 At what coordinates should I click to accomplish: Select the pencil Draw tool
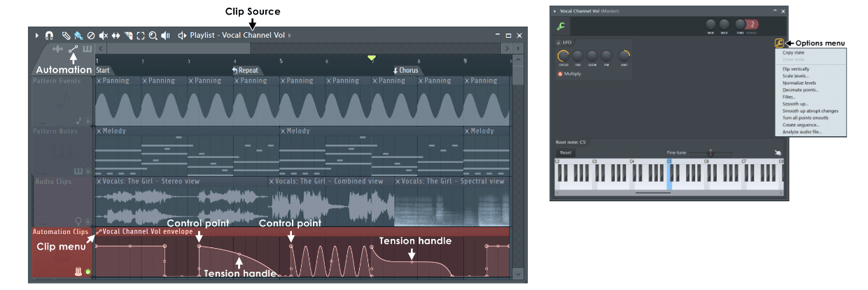click(x=66, y=35)
